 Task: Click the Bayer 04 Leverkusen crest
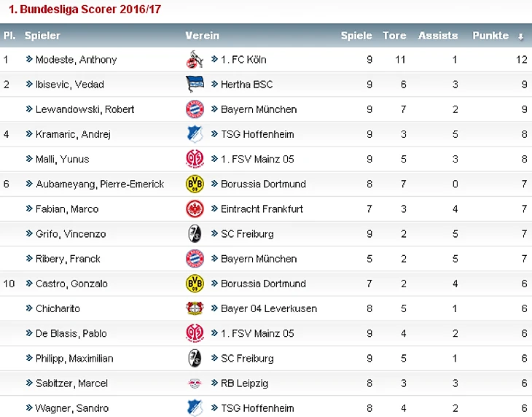tap(195, 308)
